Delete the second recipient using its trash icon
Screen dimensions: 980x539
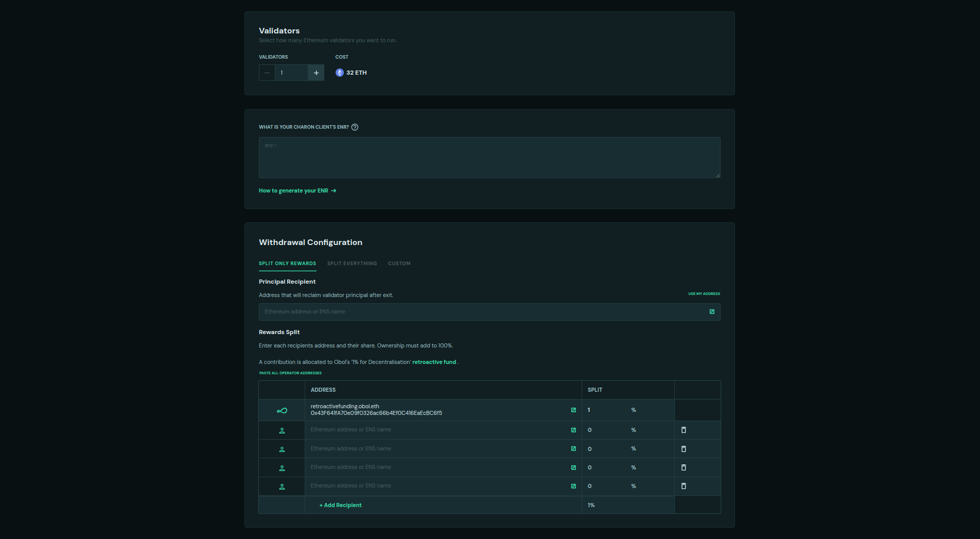(684, 429)
